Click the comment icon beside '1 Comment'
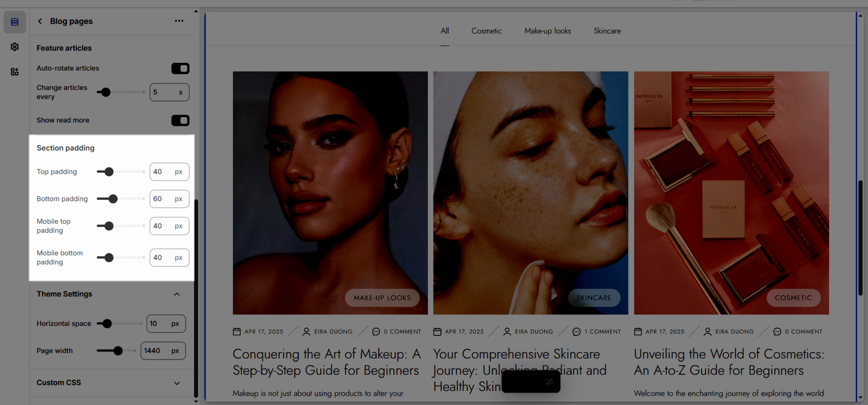This screenshot has height=405, width=868. point(577,332)
